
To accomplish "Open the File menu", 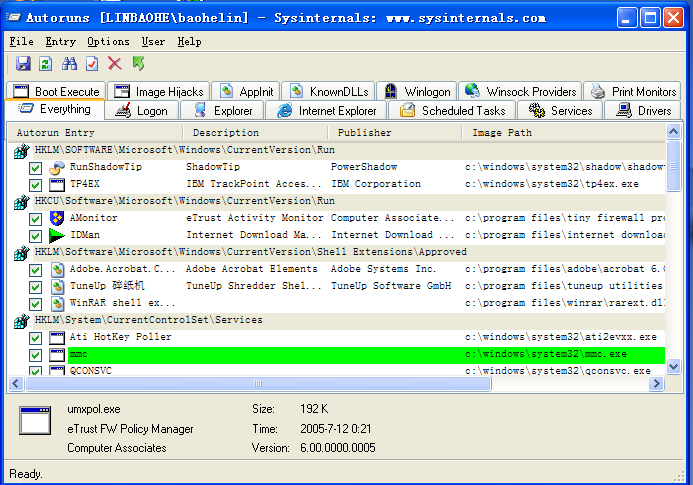I will (21, 42).
